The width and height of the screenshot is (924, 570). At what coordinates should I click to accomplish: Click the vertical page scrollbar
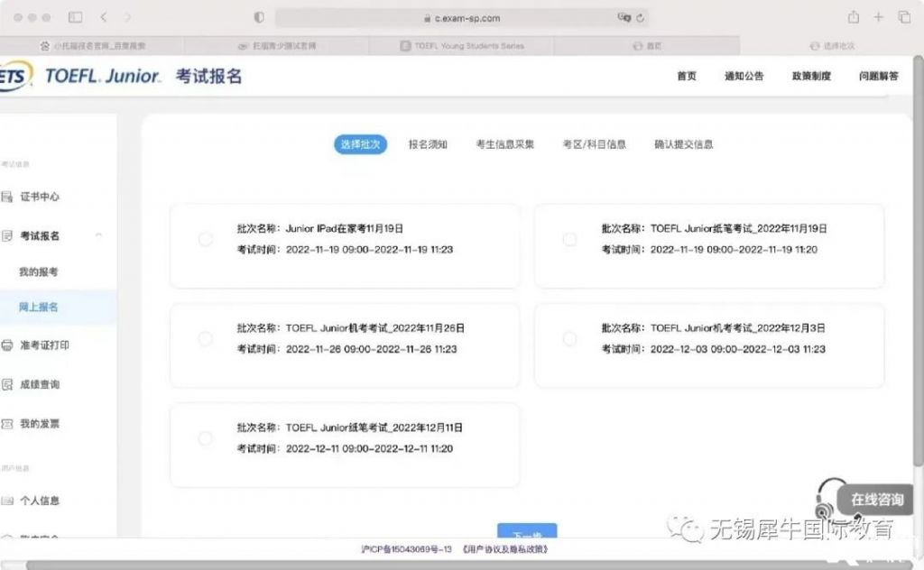(x=918, y=262)
